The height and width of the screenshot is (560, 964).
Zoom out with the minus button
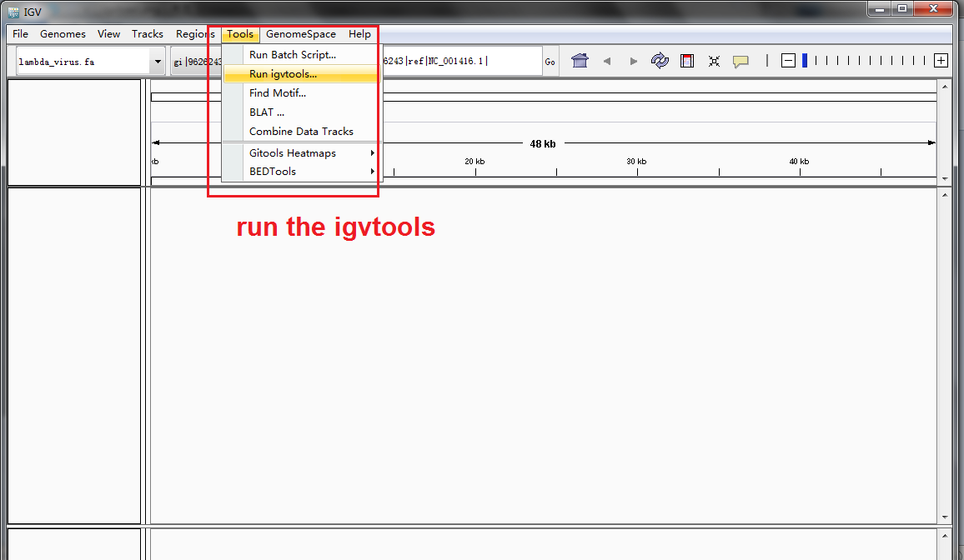coord(788,60)
